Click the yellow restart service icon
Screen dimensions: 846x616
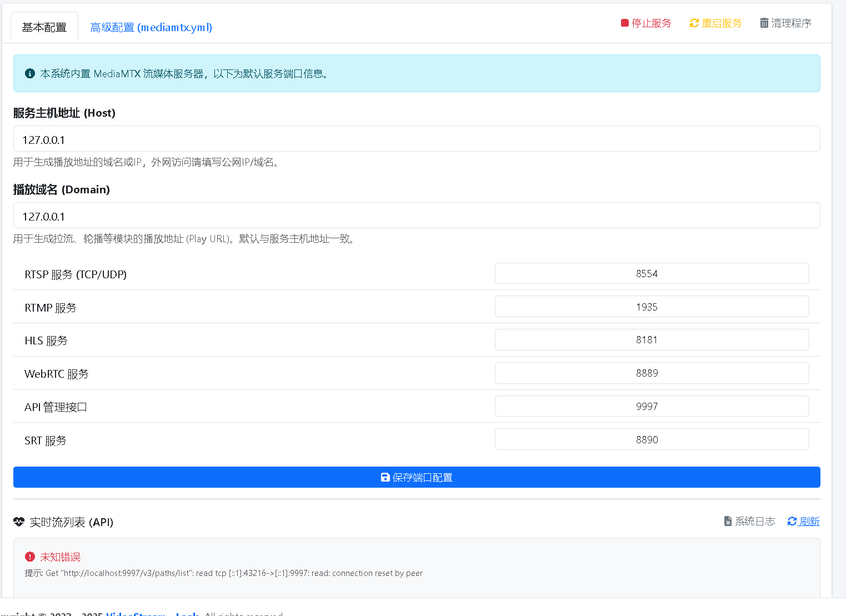(x=694, y=23)
